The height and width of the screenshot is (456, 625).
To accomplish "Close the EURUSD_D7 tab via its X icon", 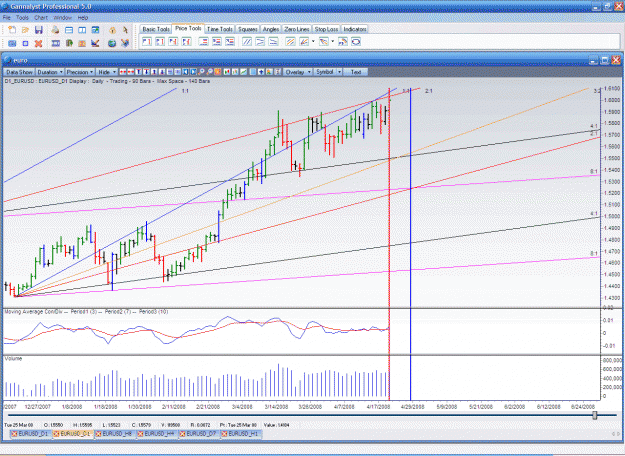I will click(x=183, y=434).
